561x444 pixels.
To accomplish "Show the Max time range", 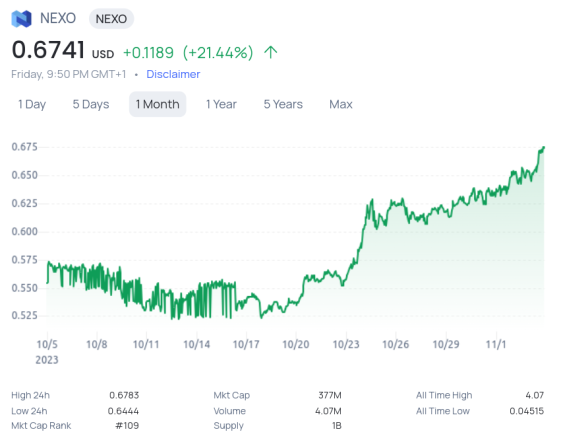I will coord(341,104).
